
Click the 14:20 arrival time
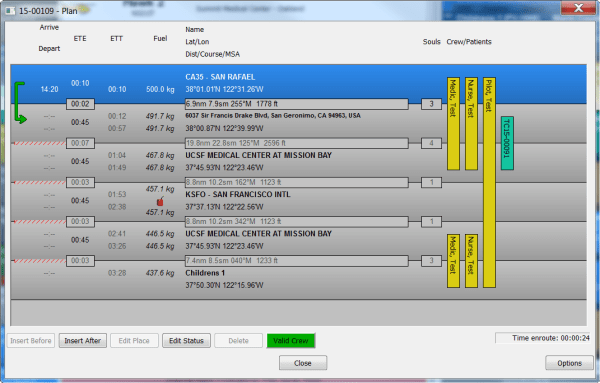pos(49,89)
